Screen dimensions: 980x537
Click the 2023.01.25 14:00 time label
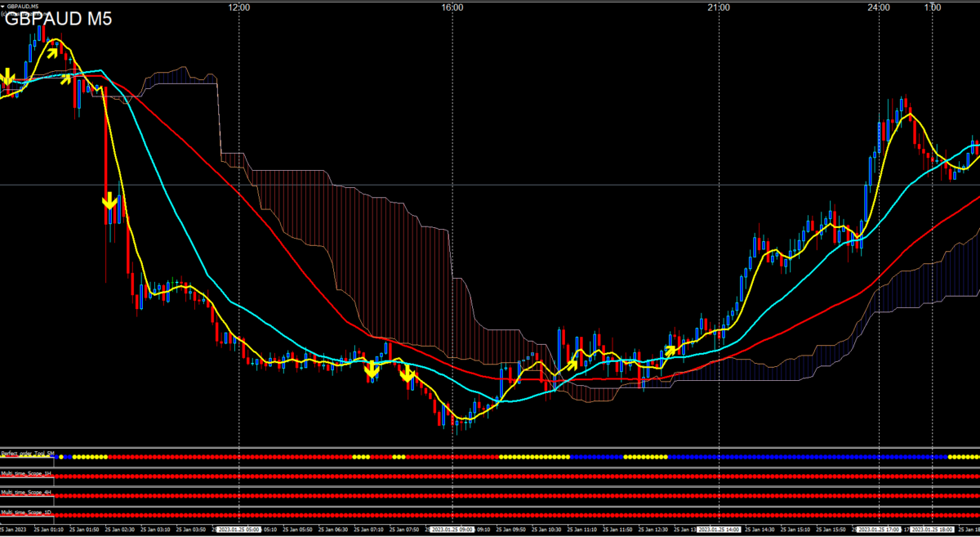tap(718, 530)
